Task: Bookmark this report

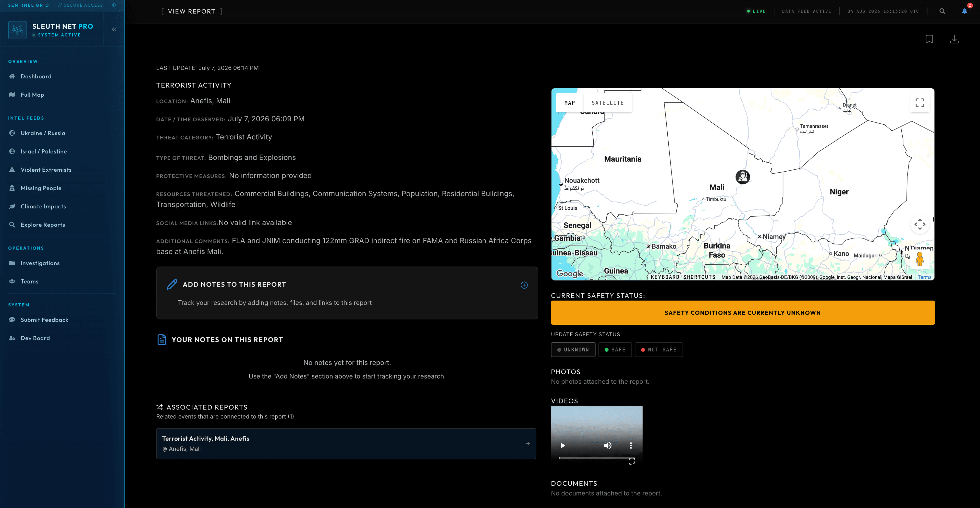Action: coord(929,39)
